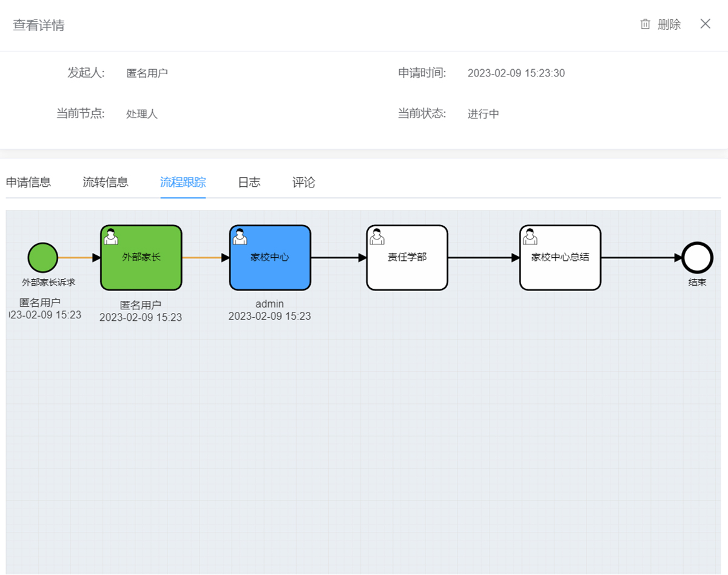Select the 责任学部 task node

pos(407,258)
